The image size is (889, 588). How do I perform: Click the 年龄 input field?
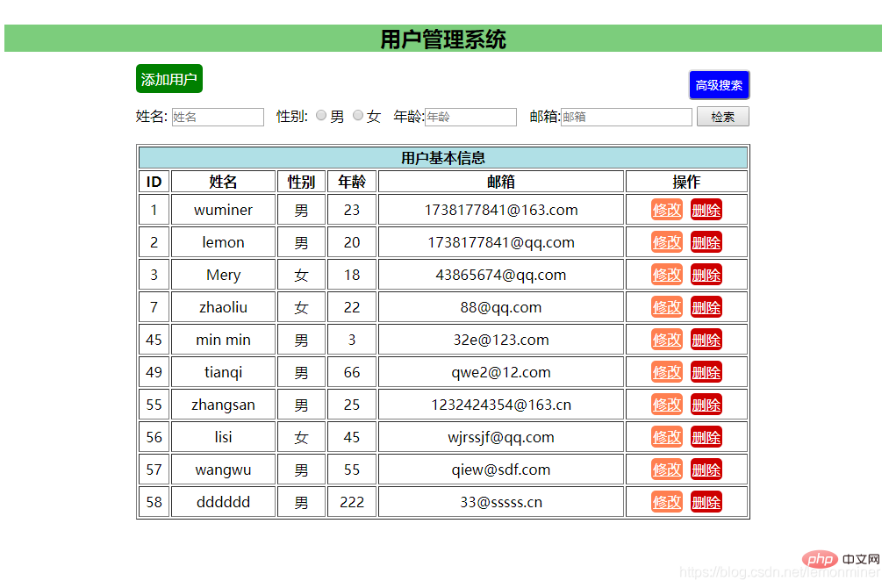470,116
